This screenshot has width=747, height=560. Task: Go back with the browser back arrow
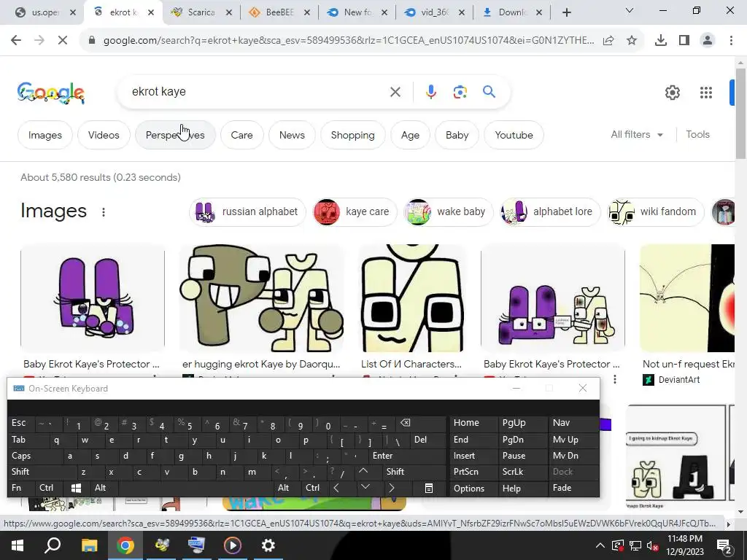(x=16, y=41)
